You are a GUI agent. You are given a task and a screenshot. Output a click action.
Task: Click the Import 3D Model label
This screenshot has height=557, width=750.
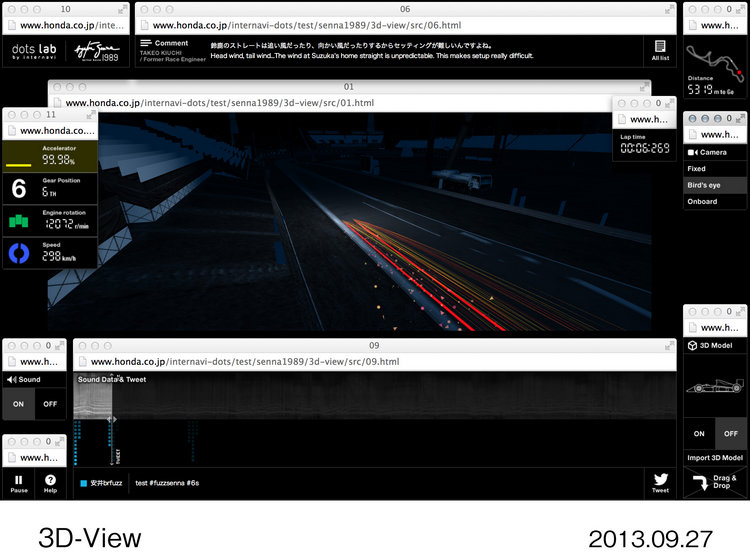point(714,458)
